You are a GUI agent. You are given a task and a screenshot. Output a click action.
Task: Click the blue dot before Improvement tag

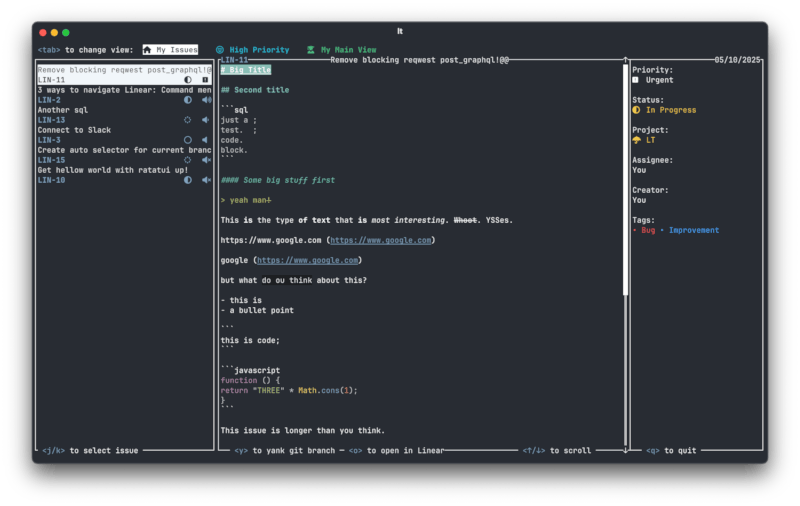[x=662, y=230]
